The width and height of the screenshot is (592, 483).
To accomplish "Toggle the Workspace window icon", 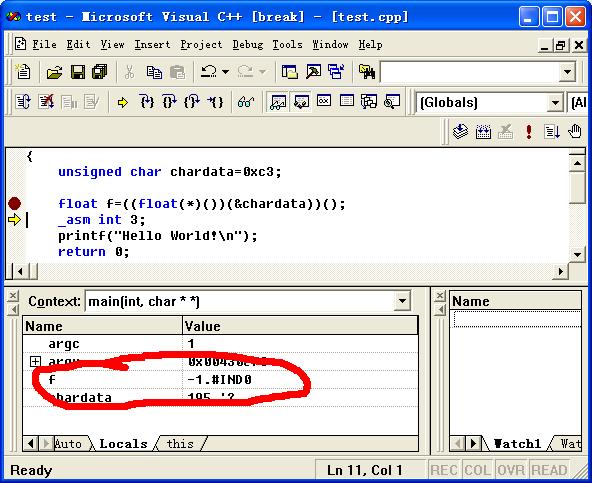I will coord(290,71).
